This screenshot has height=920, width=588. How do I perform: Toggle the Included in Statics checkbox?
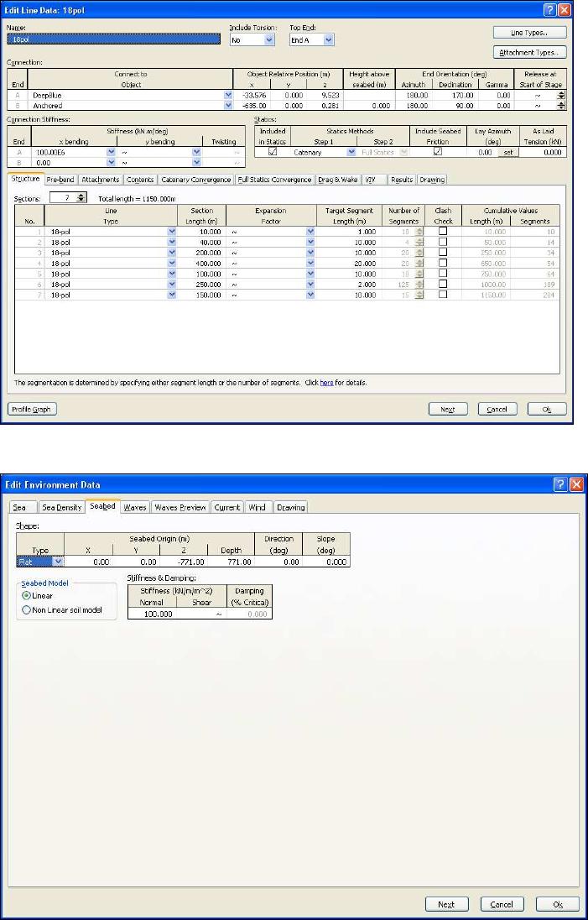pos(272,152)
